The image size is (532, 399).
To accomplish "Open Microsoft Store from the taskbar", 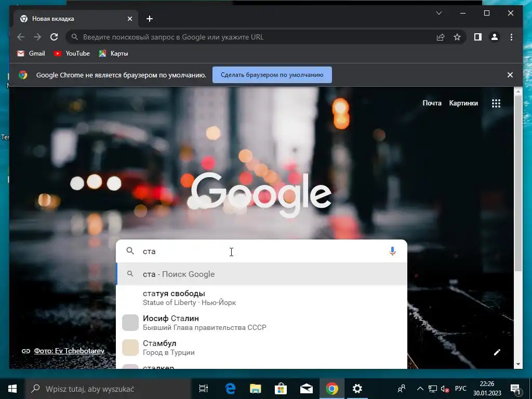I will [x=281, y=389].
